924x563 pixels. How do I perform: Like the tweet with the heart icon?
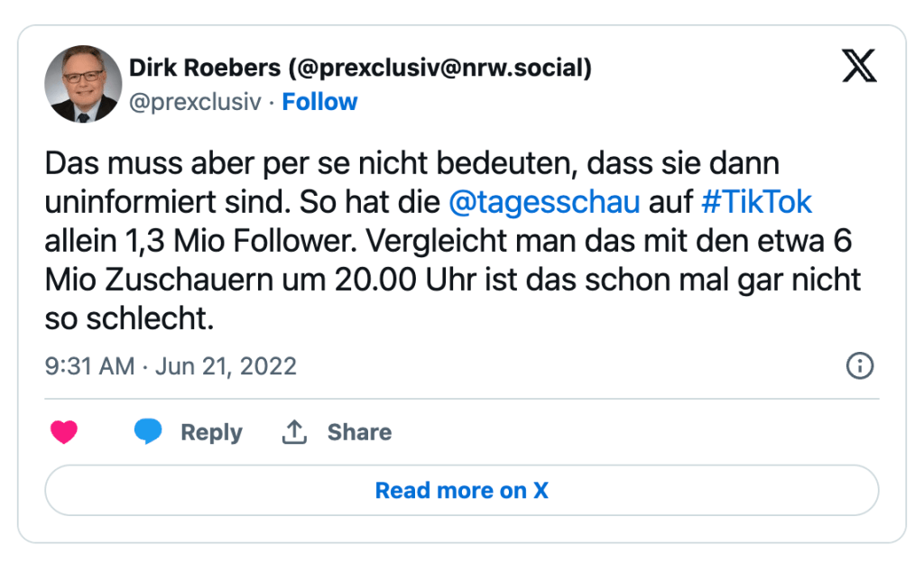[64, 433]
